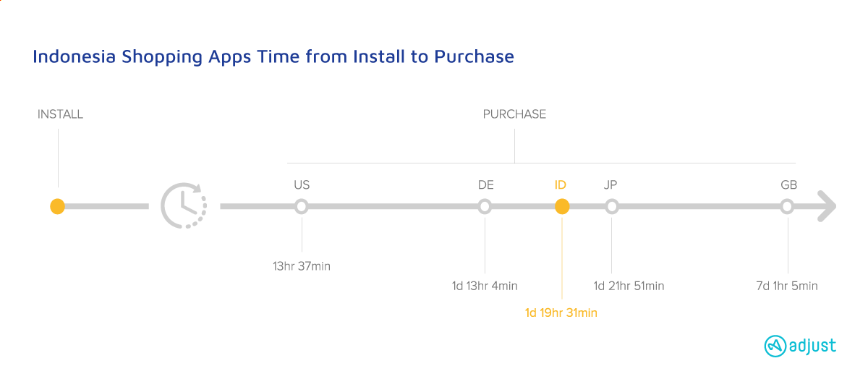Click the orange Install dot

[58, 207]
